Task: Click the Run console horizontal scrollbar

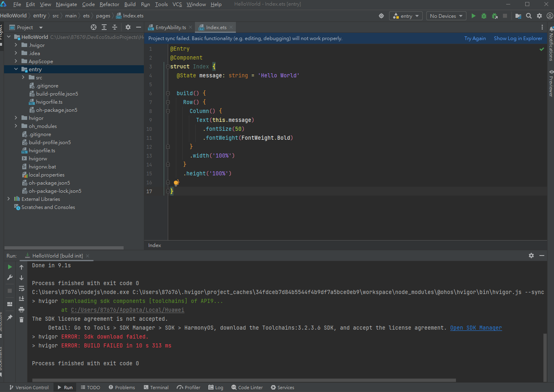Action: point(244,380)
